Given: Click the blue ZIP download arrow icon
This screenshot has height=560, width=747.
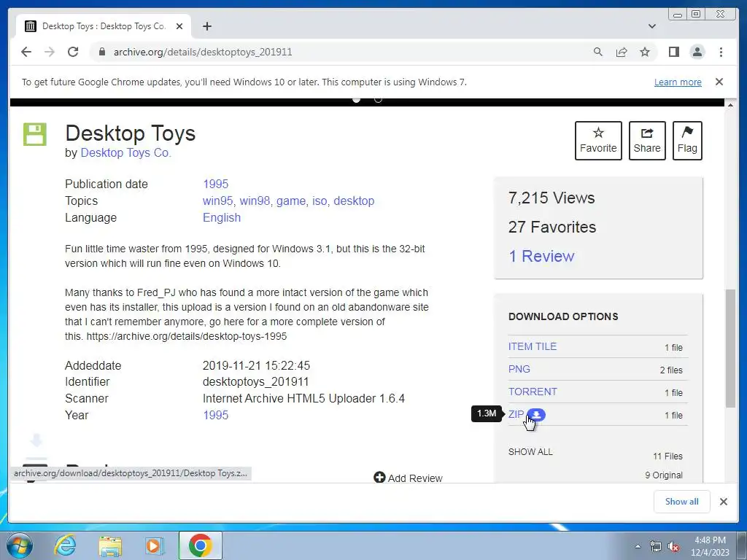Looking at the screenshot, I should (x=536, y=415).
